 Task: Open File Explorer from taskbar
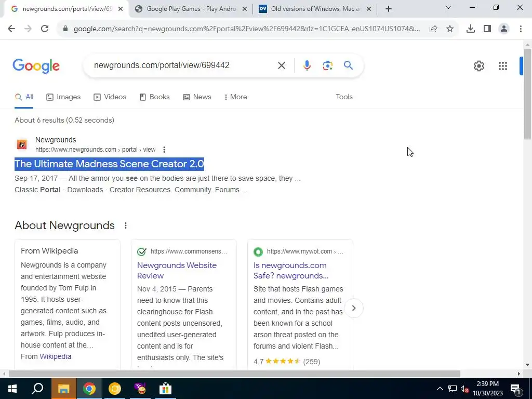click(64, 389)
